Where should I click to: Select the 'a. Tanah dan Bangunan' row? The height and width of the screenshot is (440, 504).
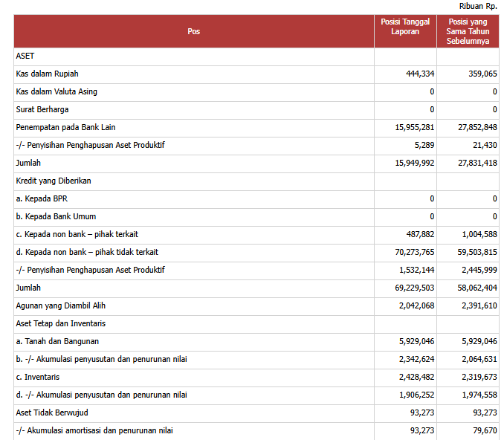[x=57, y=341]
